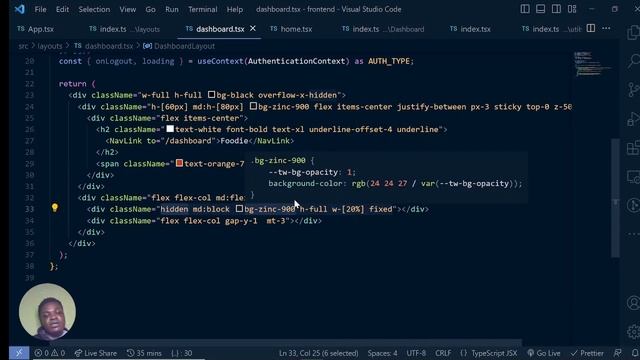Open the File menu
640x360 pixels.
(x=40, y=9)
